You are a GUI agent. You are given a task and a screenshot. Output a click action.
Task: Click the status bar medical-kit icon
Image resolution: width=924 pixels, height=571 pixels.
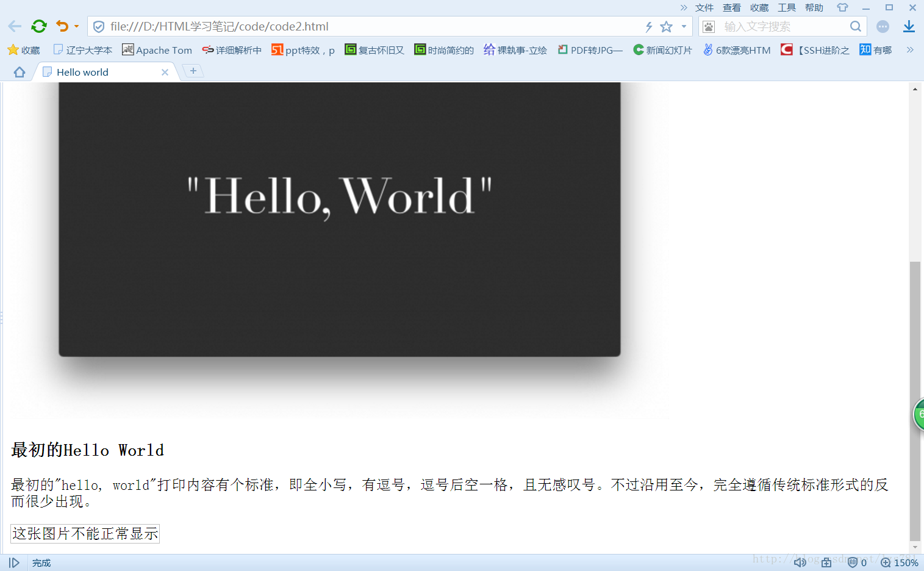tap(826, 562)
